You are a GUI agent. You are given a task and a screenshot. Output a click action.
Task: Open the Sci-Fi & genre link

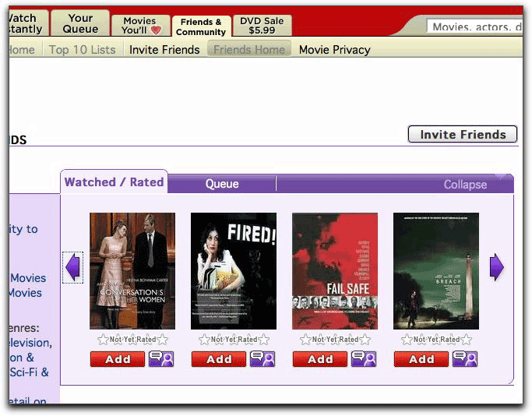tap(29, 372)
